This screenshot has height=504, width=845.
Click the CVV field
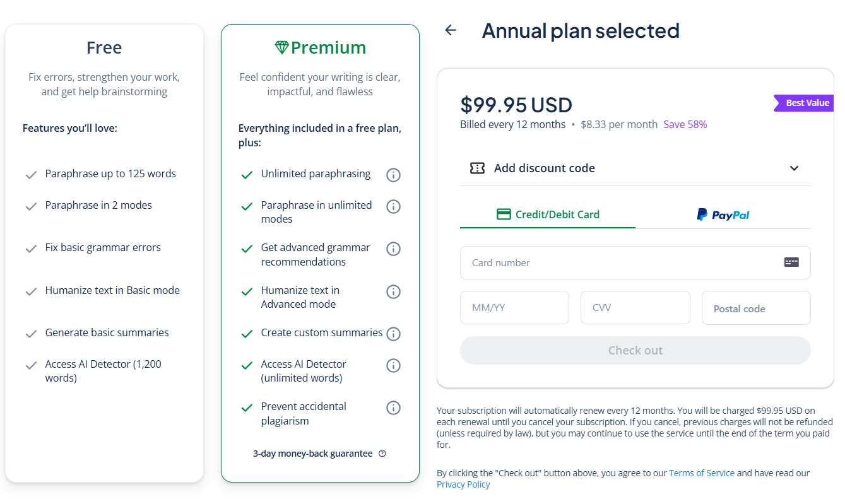635,308
